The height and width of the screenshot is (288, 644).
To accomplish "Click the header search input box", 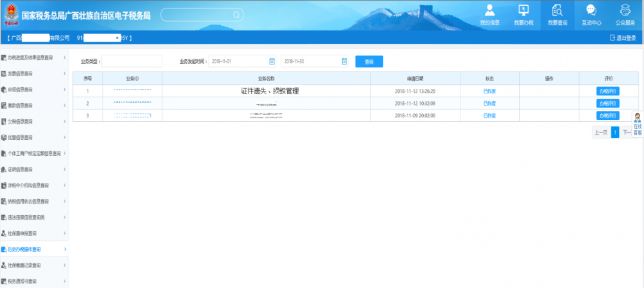I will (x=202, y=15).
